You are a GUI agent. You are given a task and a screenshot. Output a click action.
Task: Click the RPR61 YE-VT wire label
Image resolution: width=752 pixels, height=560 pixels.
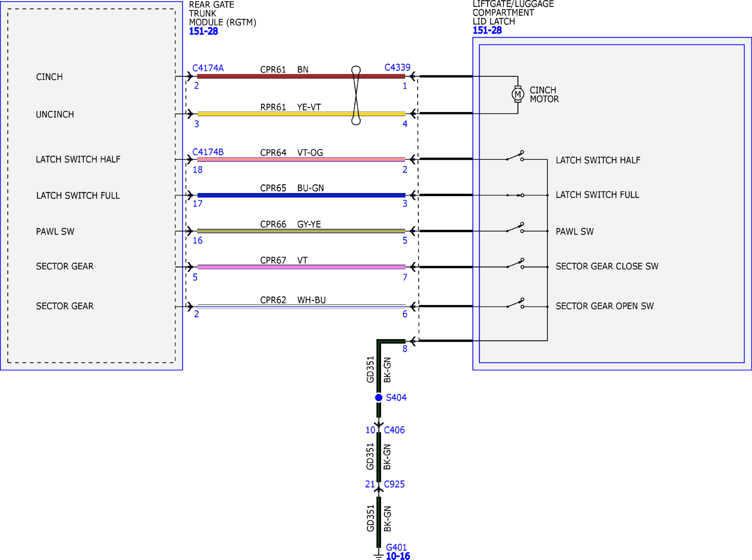pos(291,107)
